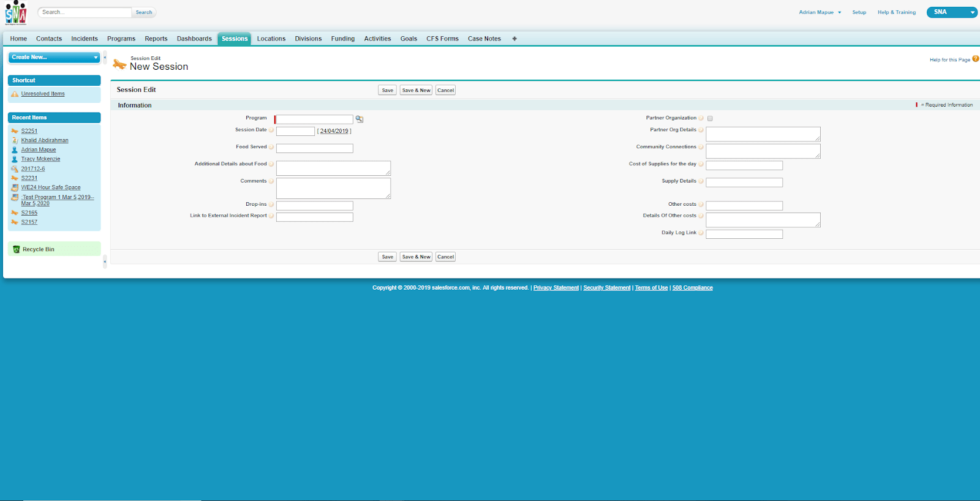Image resolution: width=980 pixels, height=501 pixels.
Task: Click the SNA logo in top-left corner
Action: (16, 13)
